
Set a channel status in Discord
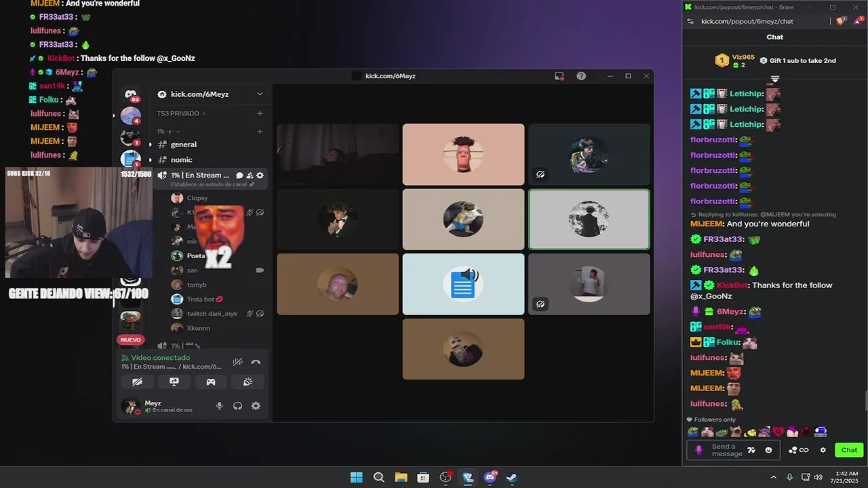pyautogui.click(x=212, y=184)
